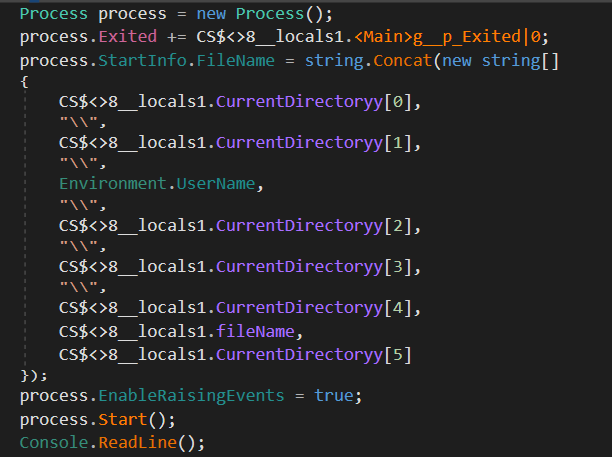Click the 'CurrentDirectoryy[3]' array access
This screenshot has width=612, height=457.
[314, 267]
